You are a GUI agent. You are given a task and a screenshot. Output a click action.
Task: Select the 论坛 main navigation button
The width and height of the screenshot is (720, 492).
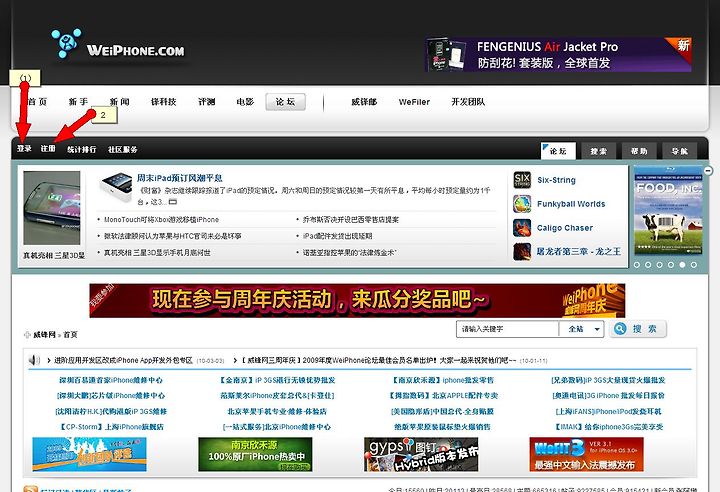(x=285, y=102)
